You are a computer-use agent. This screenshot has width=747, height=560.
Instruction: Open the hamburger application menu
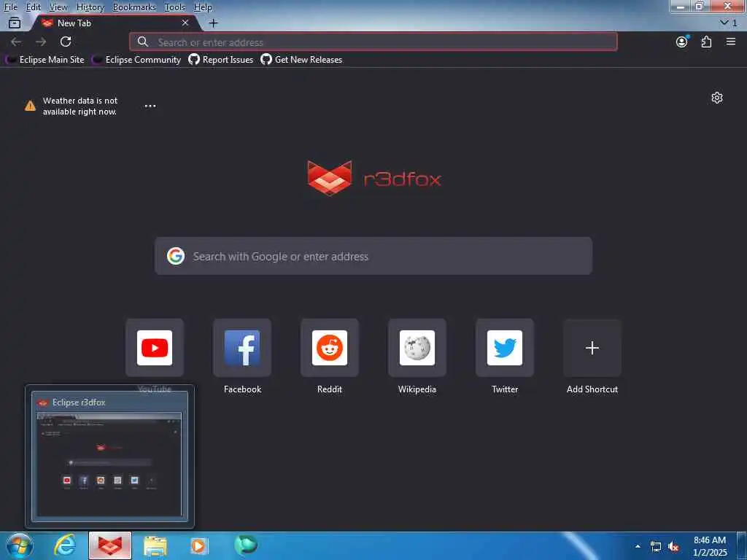(x=731, y=42)
